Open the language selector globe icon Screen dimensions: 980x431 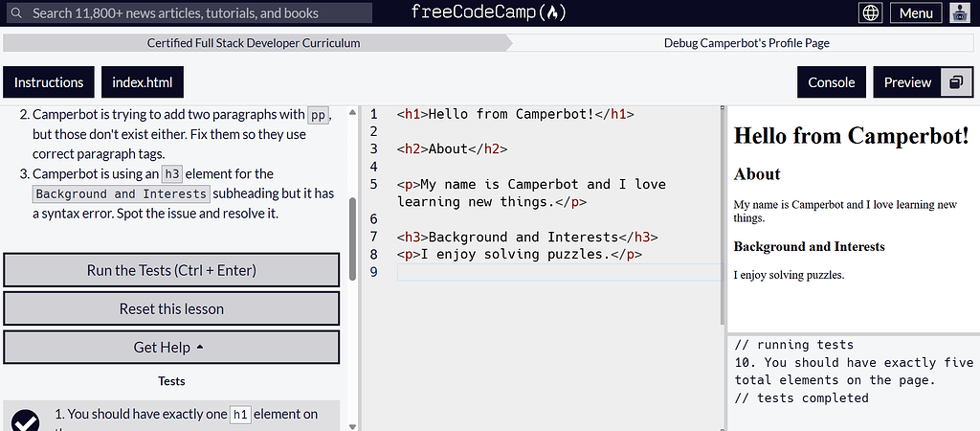coord(871,13)
